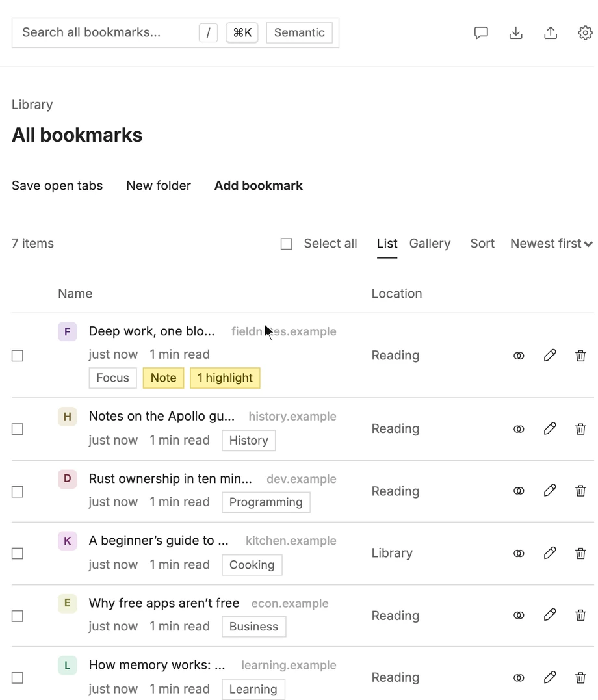Click New folder

[159, 186]
